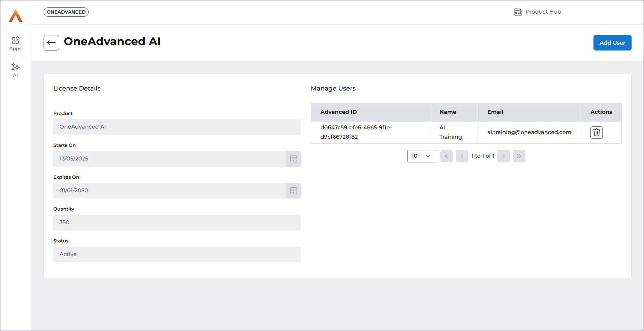Select the AI Training name cell
Image resolution: width=644 pixels, height=331 pixels.
point(454,132)
